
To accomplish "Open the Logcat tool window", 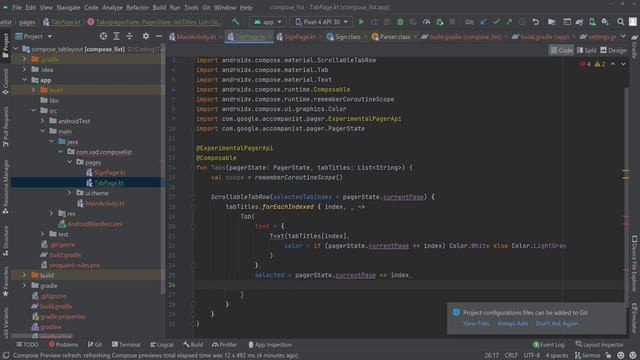I will (162, 344).
